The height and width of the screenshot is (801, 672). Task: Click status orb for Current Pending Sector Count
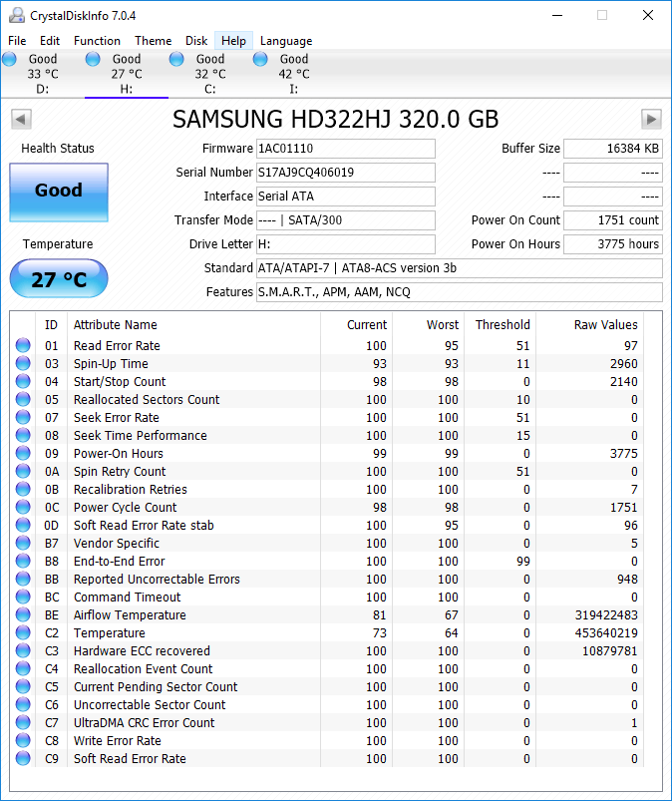click(23, 686)
